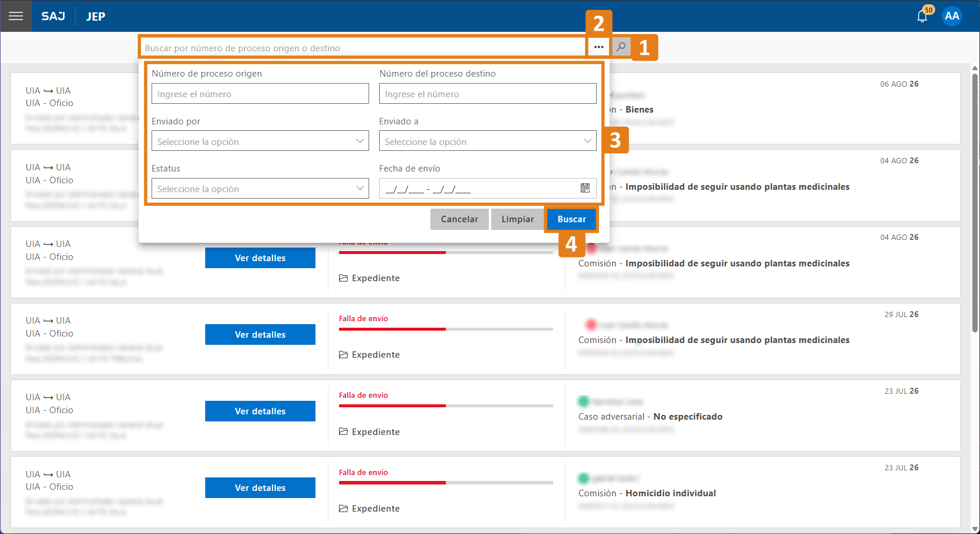Click progress bar on Caso adversarial card

pos(446,406)
